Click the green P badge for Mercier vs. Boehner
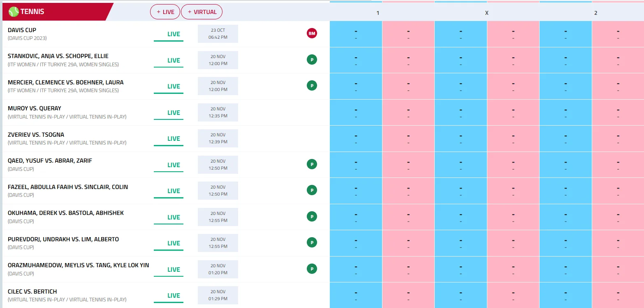 [x=312, y=86]
